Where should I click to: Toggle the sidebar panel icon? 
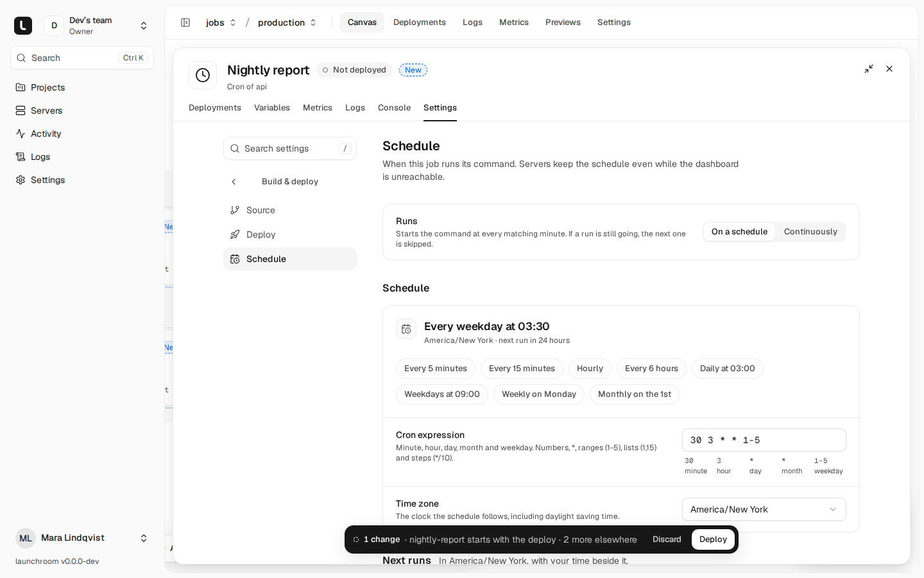click(x=185, y=22)
